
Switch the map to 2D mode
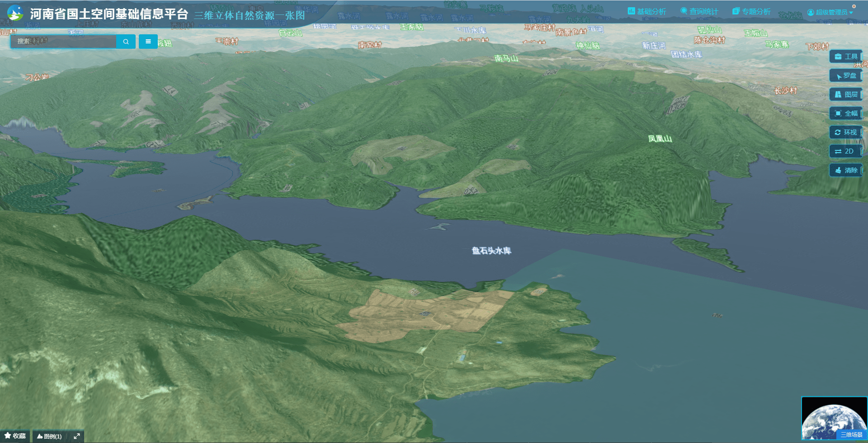click(844, 151)
